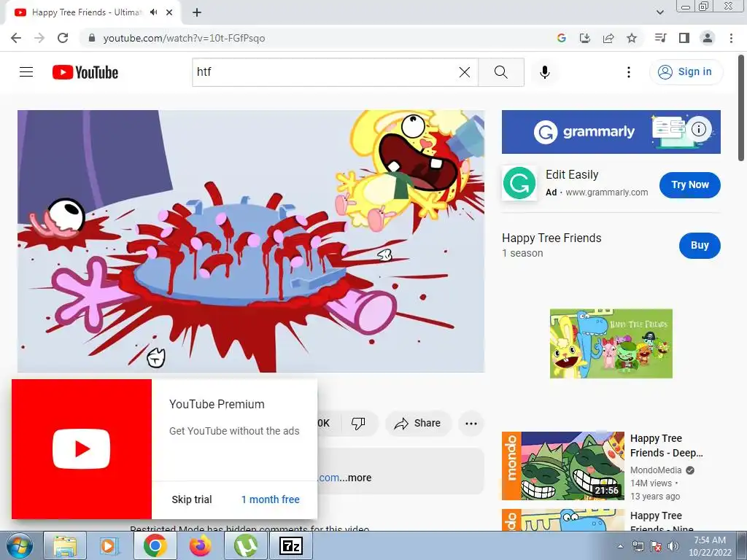Mute tab via the speaker icon on tab
The height and width of the screenshot is (560, 747).
[x=153, y=12]
